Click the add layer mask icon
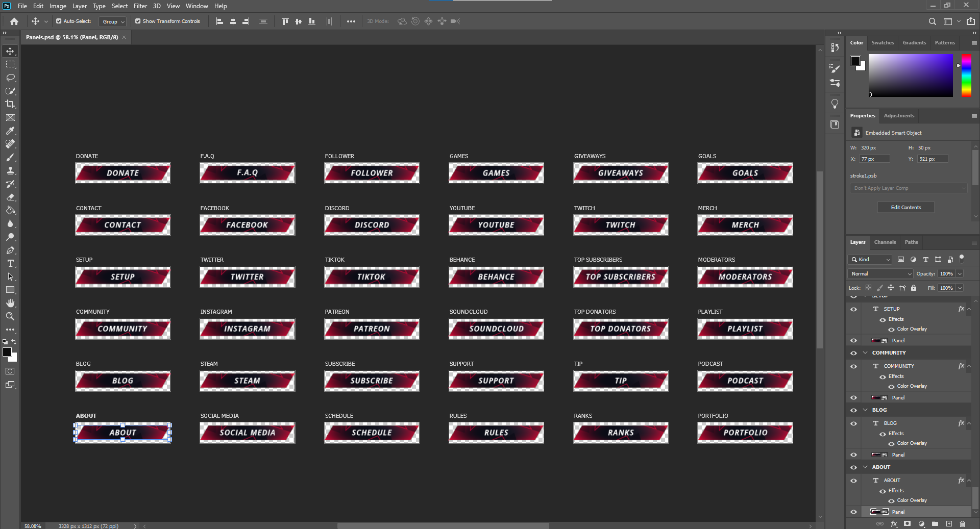The width and height of the screenshot is (980, 529). [x=907, y=524]
